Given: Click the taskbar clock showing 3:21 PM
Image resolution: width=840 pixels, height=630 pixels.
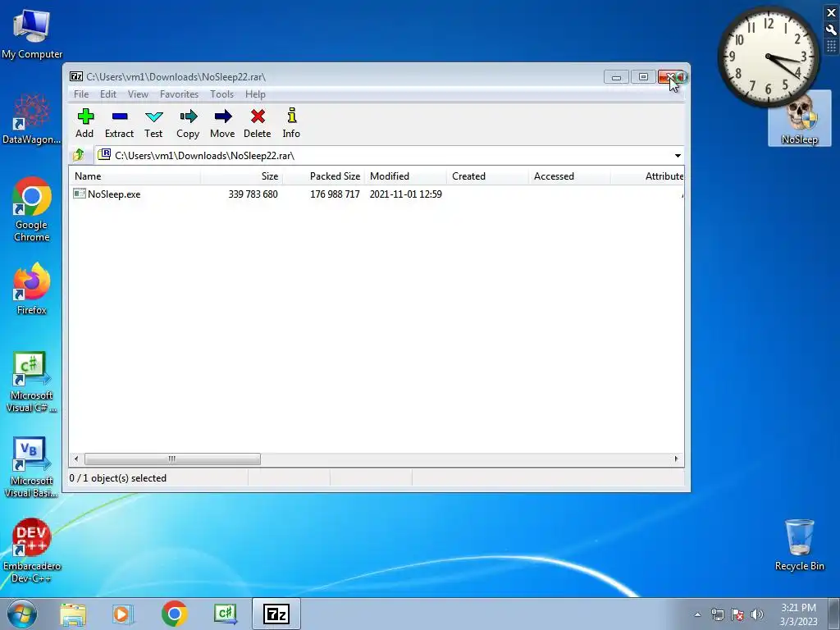Looking at the screenshot, I should point(798,614).
